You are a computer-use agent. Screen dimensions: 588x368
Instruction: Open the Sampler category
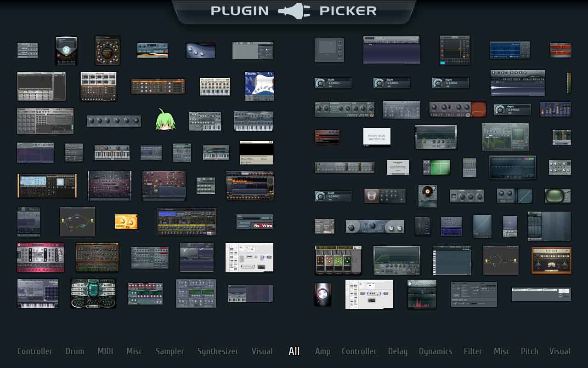click(x=170, y=351)
